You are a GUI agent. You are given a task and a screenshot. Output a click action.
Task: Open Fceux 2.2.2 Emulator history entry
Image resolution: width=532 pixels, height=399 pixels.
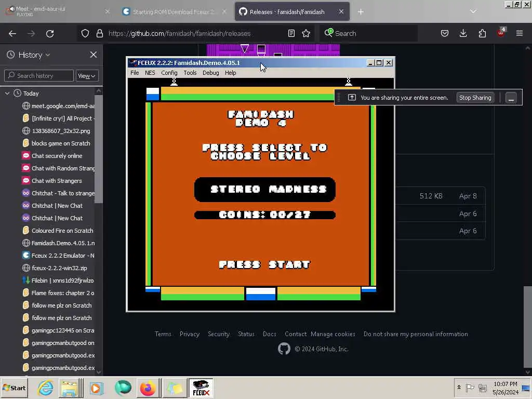coord(58,256)
